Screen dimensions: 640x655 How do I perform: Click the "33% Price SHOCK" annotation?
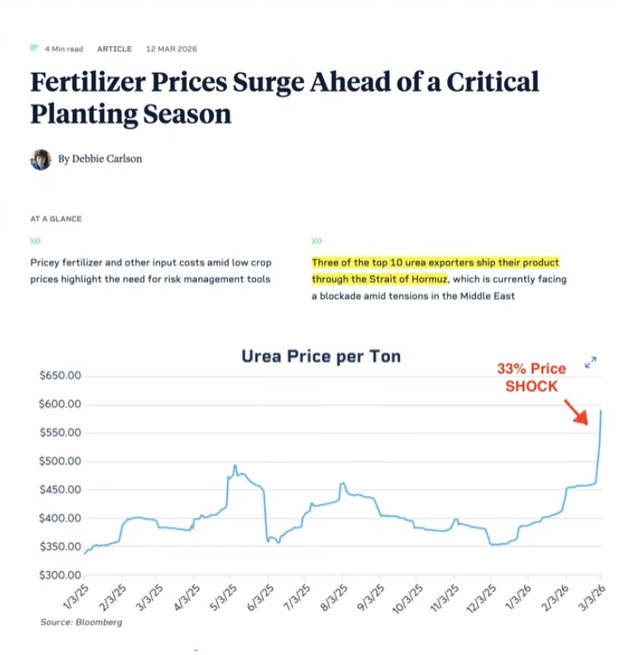pos(531,377)
